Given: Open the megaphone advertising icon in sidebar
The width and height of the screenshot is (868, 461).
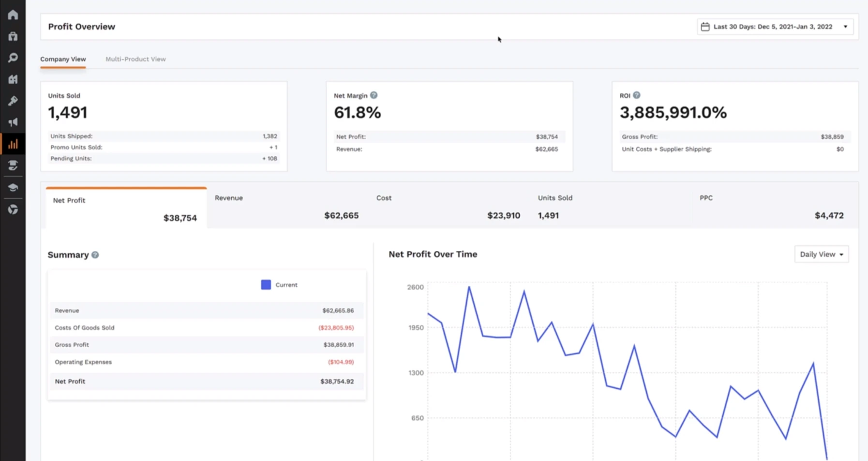Looking at the screenshot, I should [13, 123].
